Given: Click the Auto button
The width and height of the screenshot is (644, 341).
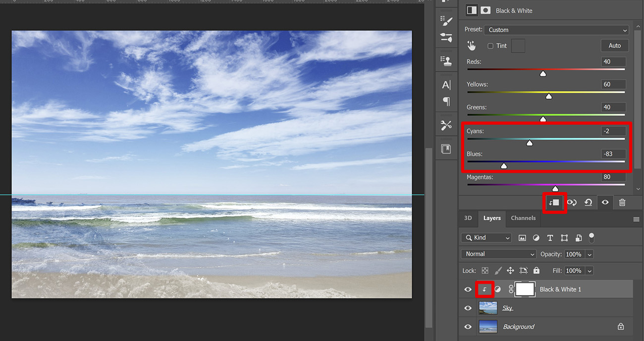Looking at the screenshot, I should click(615, 46).
